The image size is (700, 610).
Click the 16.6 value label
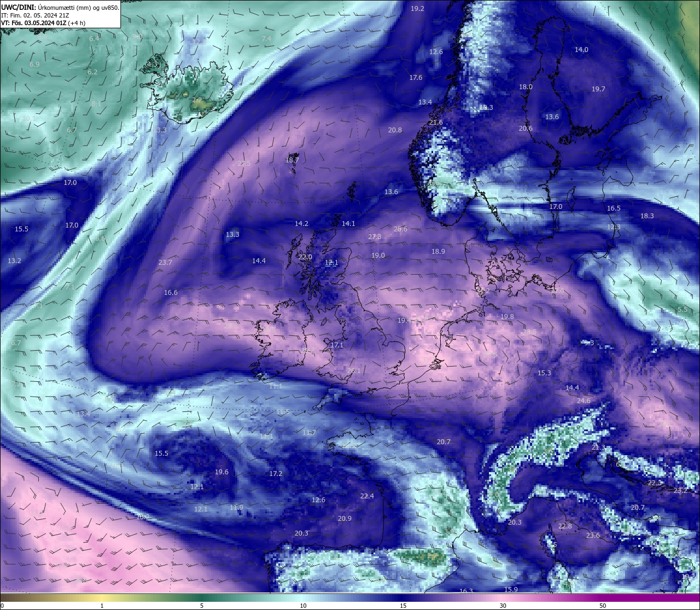[x=171, y=293]
